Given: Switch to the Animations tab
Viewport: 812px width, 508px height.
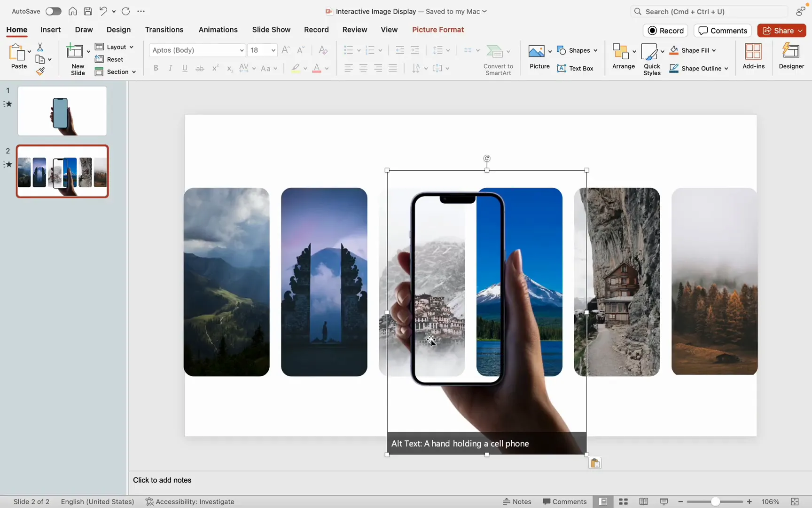Looking at the screenshot, I should tap(218, 30).
